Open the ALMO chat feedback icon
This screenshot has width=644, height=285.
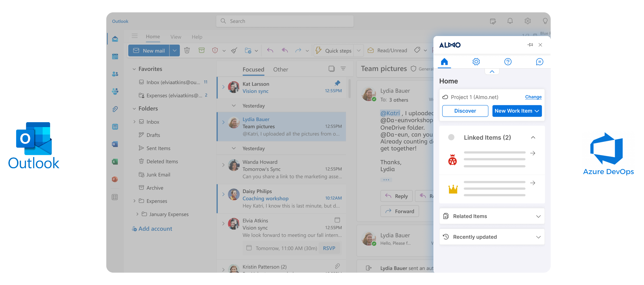[x=539, y=62]
